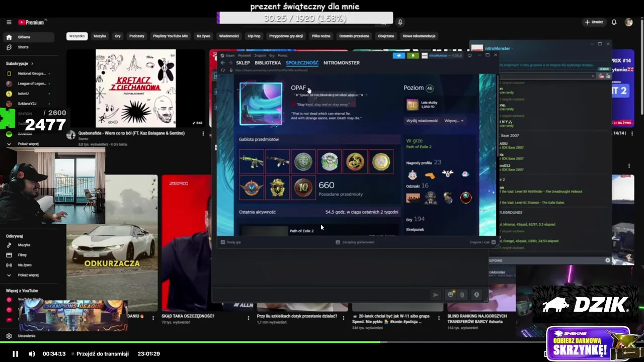
Task: Click Steam green notification bell button
Action: [413, 55]
